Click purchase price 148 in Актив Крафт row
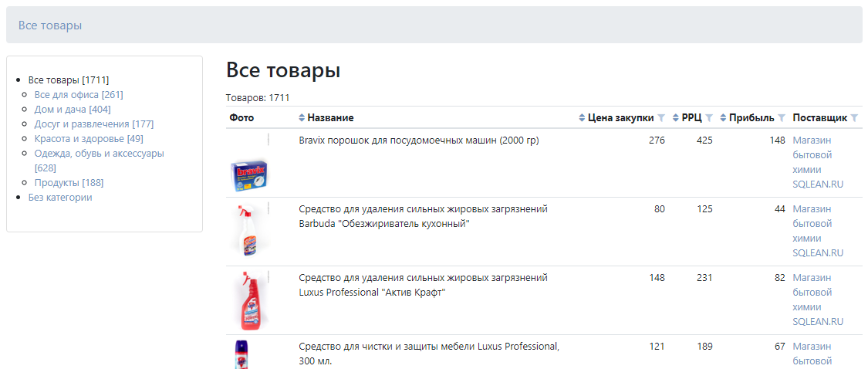The height and width of the screenshot is (369, 868). click(657, 278)
